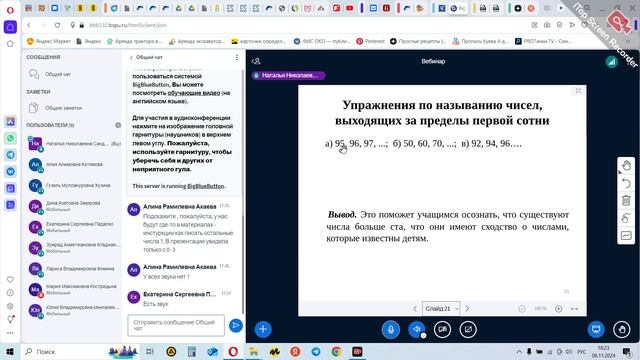Open the Pinterest bookmark
640x360 pixels.
pyautogui.click(x=370, y=41)
